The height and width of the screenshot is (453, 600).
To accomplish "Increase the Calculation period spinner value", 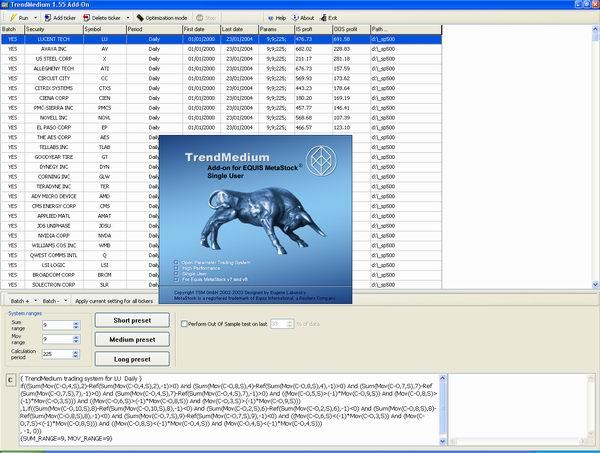I will (76, 352).
